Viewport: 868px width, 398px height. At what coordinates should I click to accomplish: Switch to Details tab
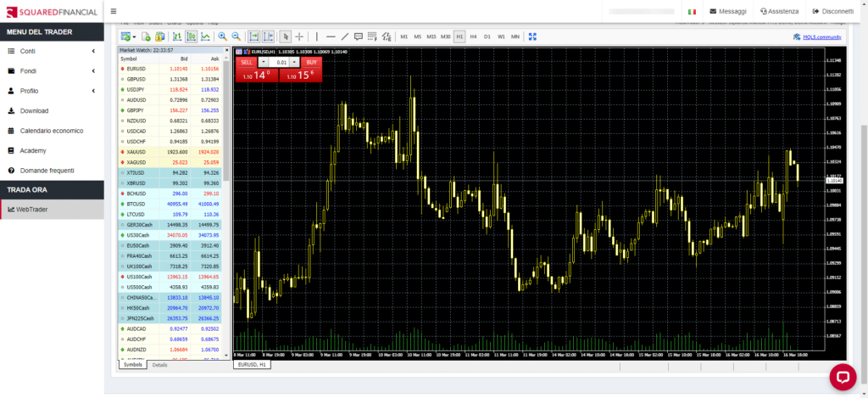pos(160,365)
